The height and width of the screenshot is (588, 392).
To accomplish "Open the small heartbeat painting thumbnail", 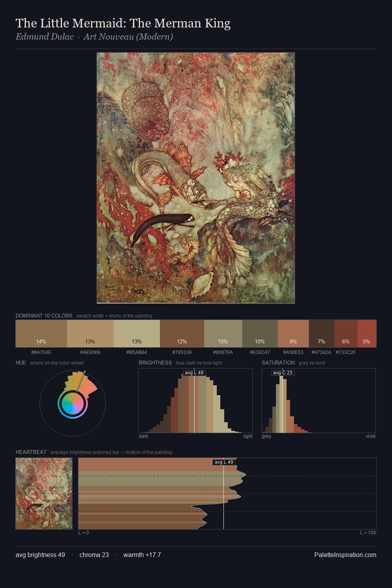I will point(44,494).
